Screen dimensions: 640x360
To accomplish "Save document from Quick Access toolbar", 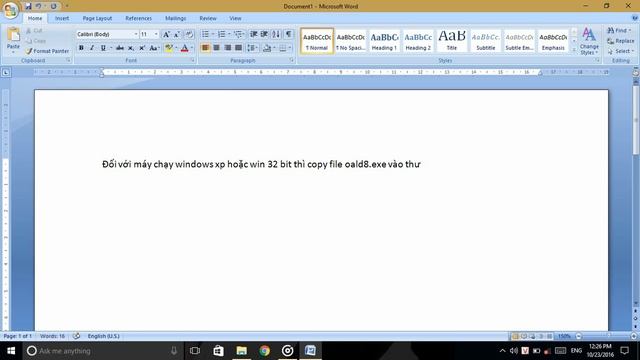I will tap(28, 6).
